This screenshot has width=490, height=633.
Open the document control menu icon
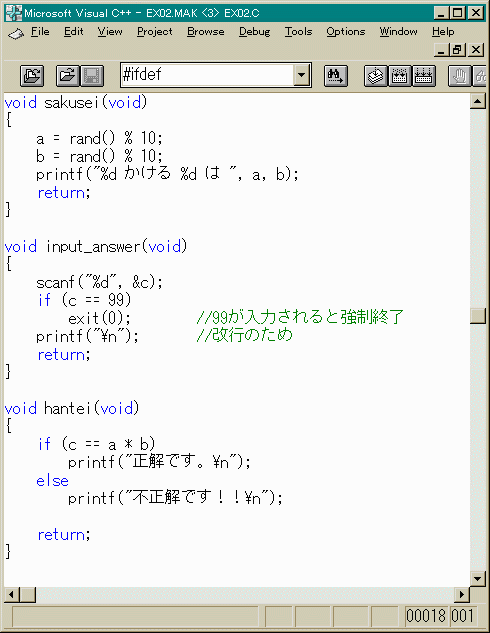tap(16, 34)
